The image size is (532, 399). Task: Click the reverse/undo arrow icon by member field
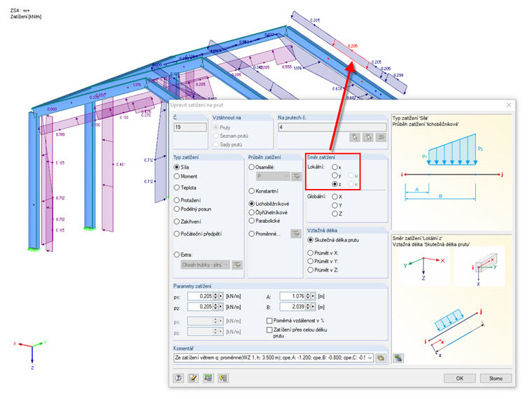point(381,137)
